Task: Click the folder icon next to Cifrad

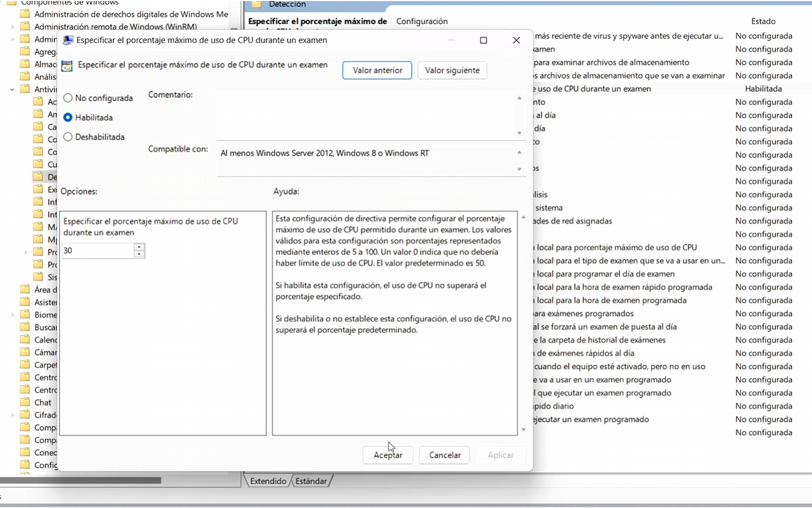Action: (x=24, y=414)
